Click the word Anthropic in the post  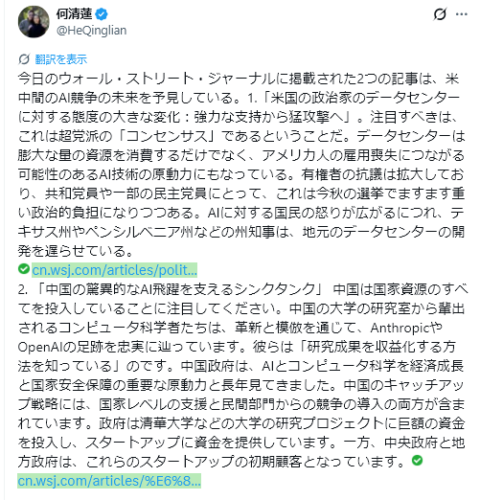tap(399, 328)
